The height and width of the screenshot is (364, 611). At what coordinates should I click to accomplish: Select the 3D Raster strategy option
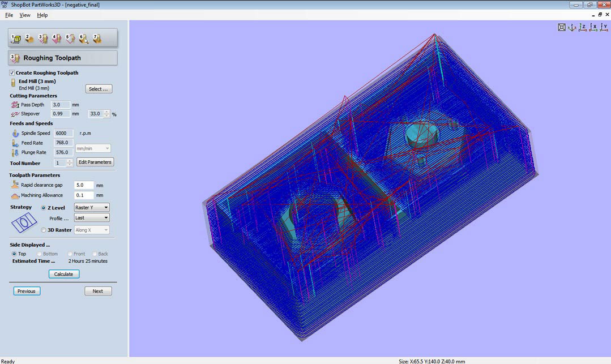(x=43, y=230)
